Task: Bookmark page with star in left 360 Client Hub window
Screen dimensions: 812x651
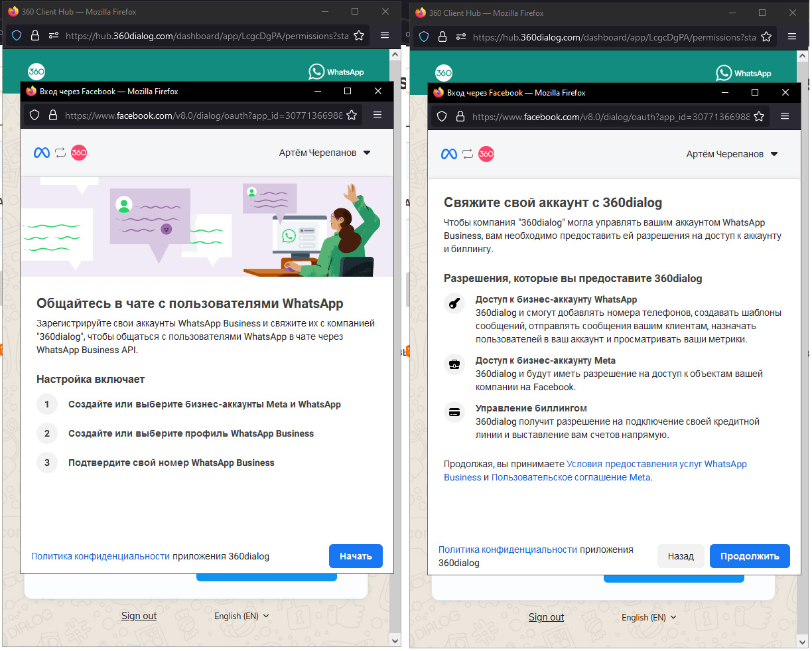Action: [x=359, y=36]
